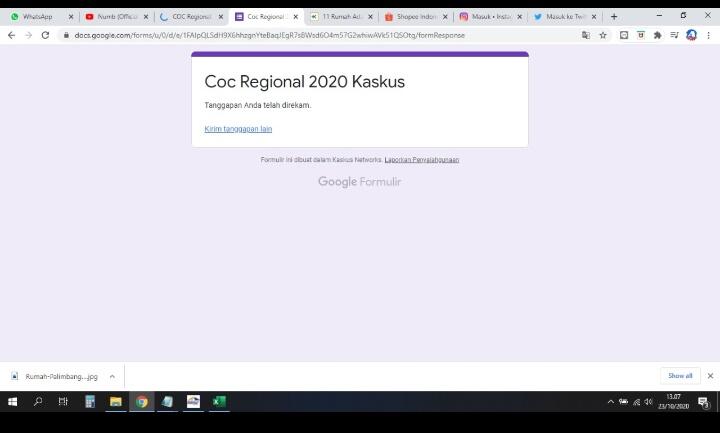The width and height of the screenshot is (720, 433).
Task: Switch to the Shopee Indonesia tab
Action: (416, 17)
